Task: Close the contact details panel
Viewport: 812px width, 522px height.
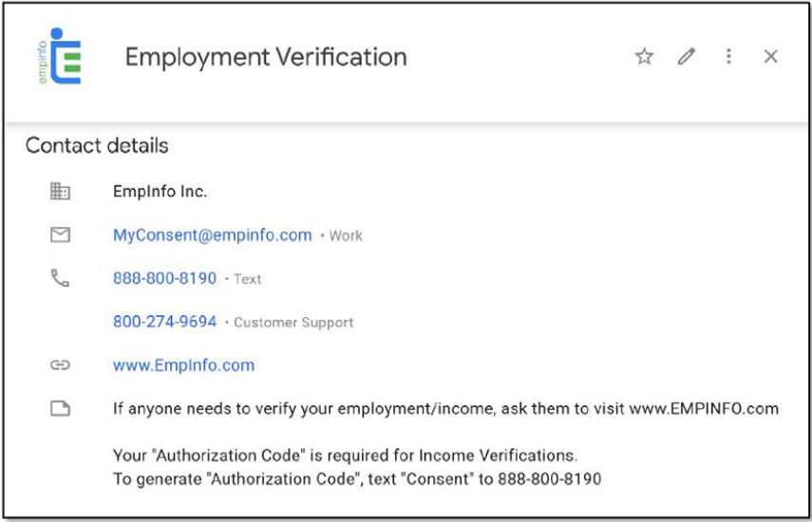Action: pyautogui.click(x=771, y=57)
